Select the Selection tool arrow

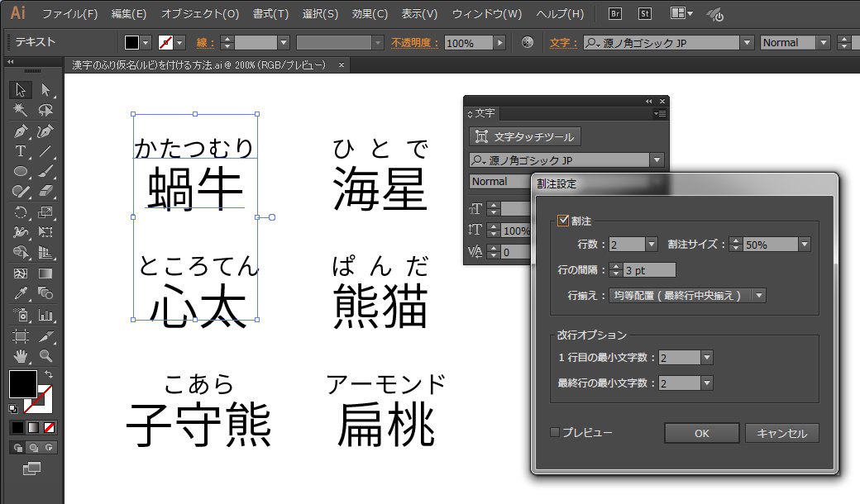[x=21, y=89]
